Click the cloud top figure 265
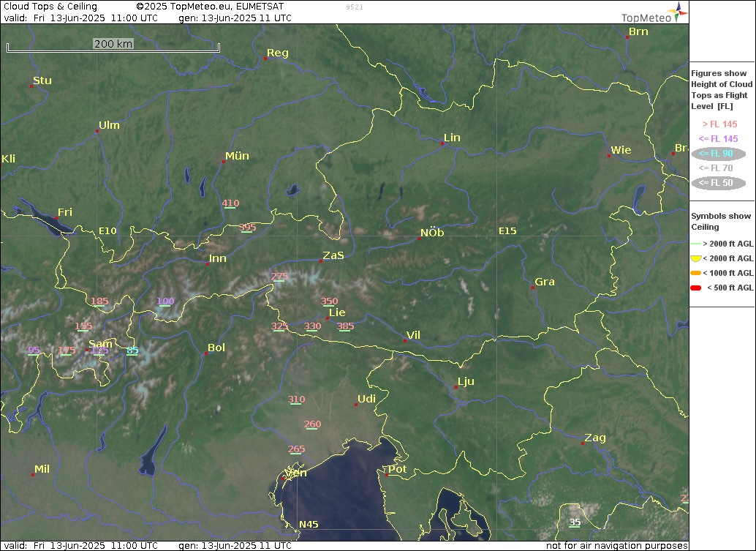756x551 pixels. (x=297, y=449)
